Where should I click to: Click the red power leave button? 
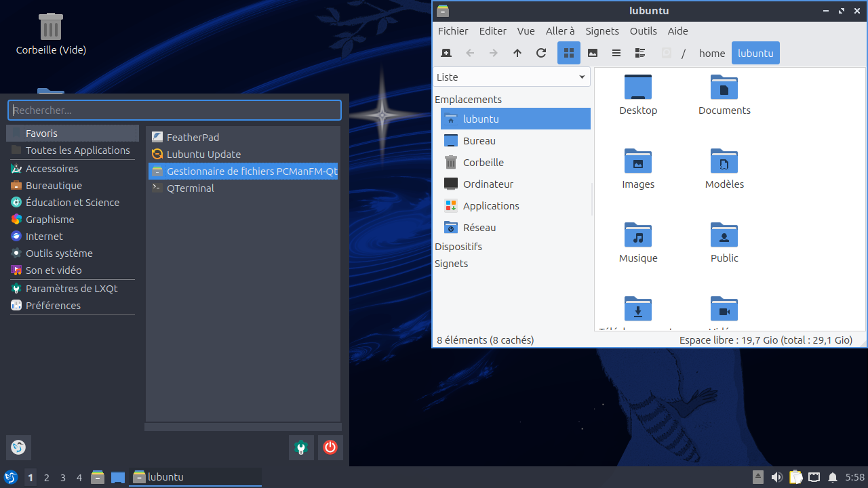pyautogui.click(x=330, y=447)
